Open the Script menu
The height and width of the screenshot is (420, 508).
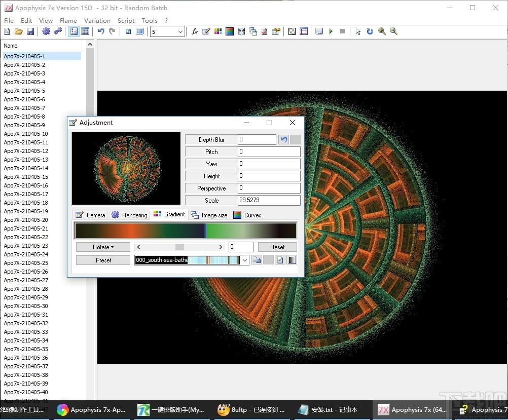126,20
